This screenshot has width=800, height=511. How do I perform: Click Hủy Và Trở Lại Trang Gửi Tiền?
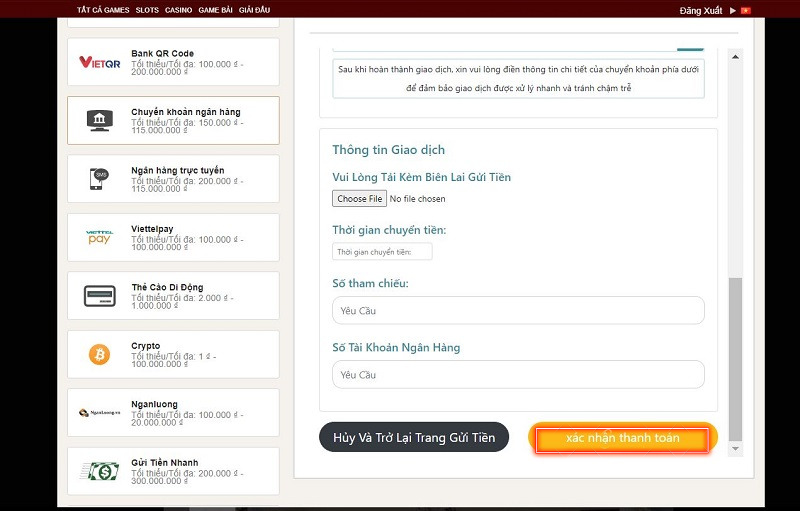[x=414, y=437]
